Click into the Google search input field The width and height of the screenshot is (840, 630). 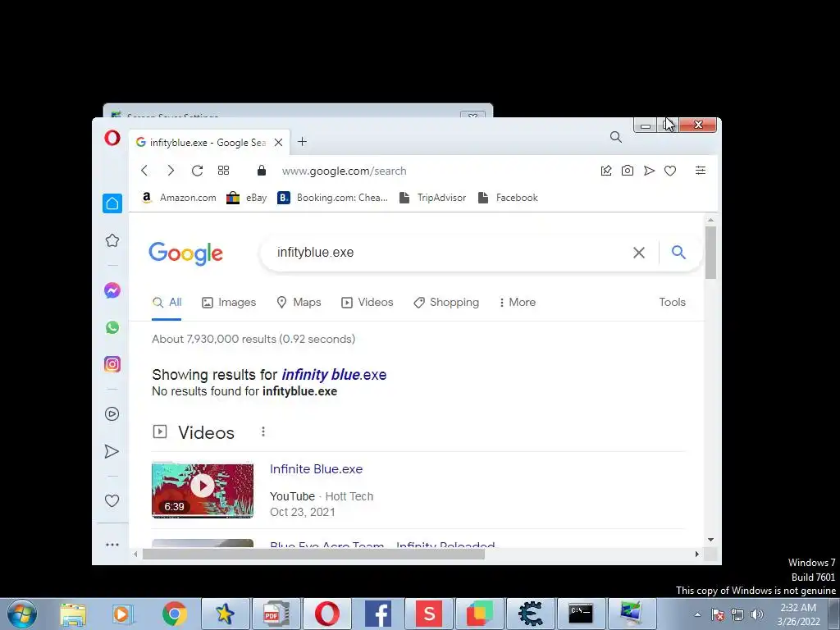point(450,253)
